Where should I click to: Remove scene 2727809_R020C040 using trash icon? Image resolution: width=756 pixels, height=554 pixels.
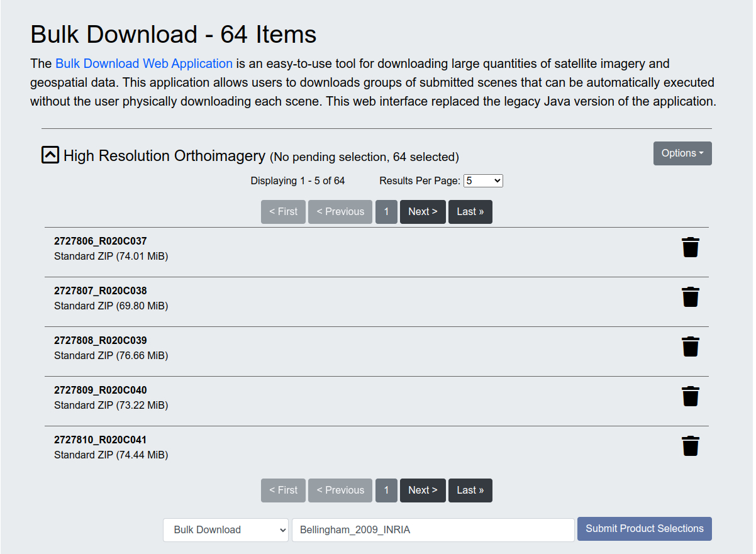[690, 396]
